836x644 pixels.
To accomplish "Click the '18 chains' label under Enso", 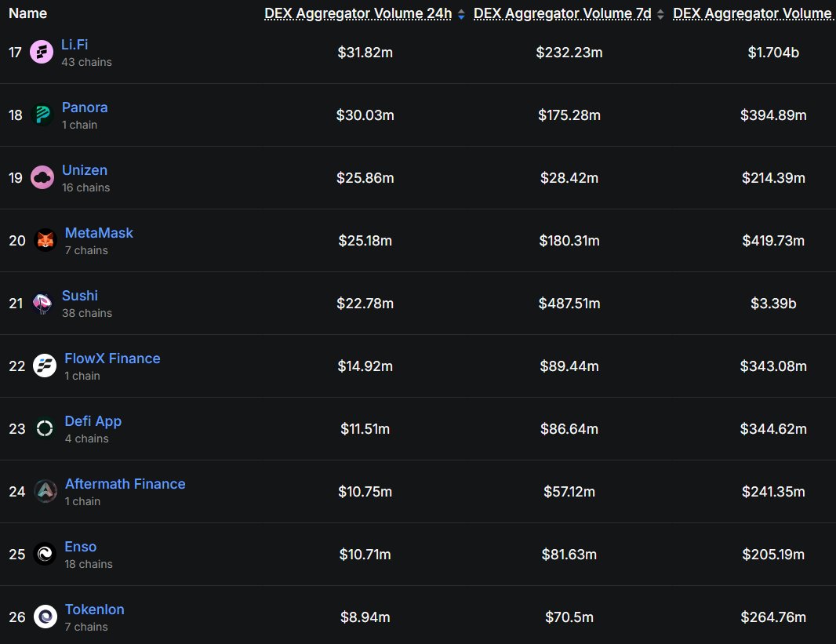I will 89,564.
